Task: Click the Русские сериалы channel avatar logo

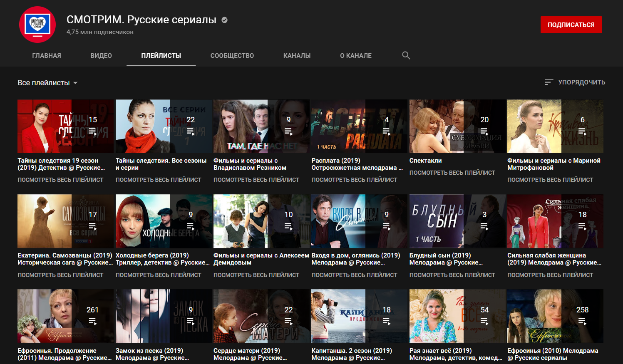Action: 37,25
